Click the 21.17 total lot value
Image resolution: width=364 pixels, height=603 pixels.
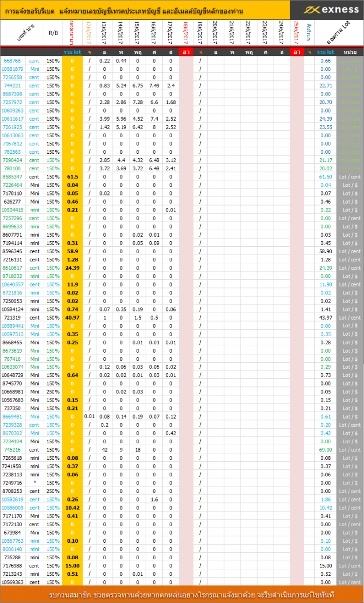(x=325, y=160)
